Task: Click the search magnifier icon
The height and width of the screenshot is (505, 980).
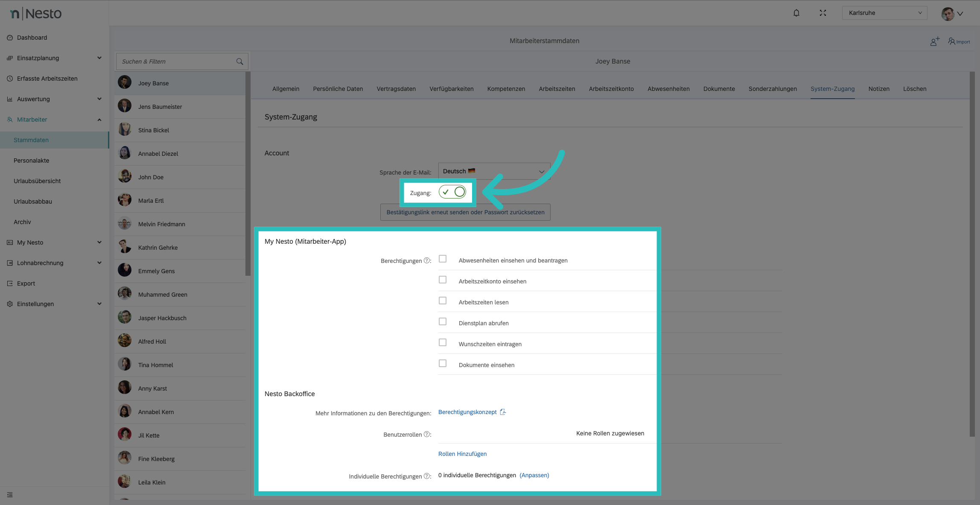Action: pyautogui.click(x=239, y=61)
